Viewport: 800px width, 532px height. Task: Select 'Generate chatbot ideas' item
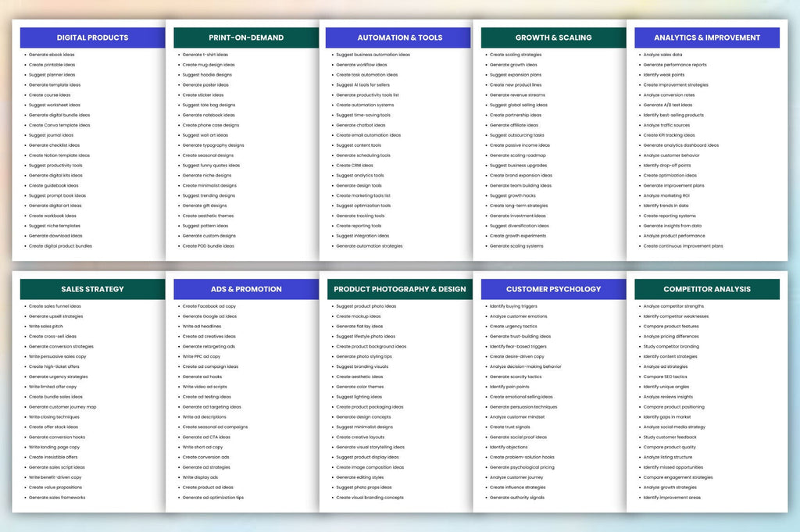(361, 125)
